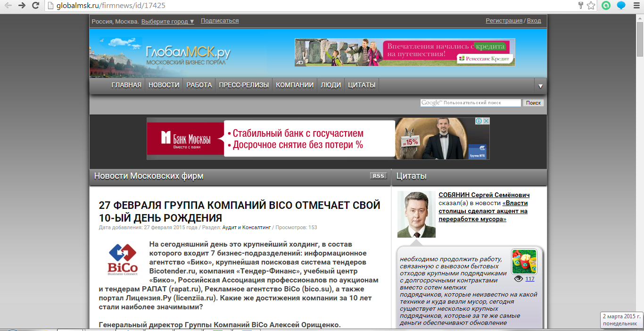Image resolution: width=644 pixels, height=331 pixels.
Task: Open the Банк Москвы banner ad
Action: [318, 139]
